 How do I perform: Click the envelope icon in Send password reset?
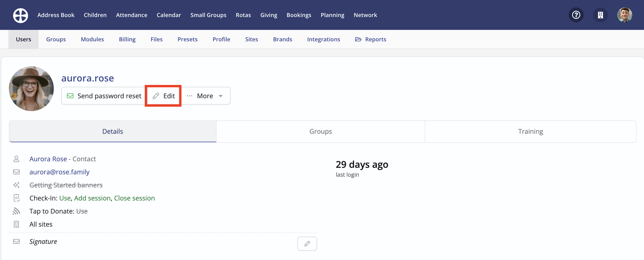click(70, 96)
